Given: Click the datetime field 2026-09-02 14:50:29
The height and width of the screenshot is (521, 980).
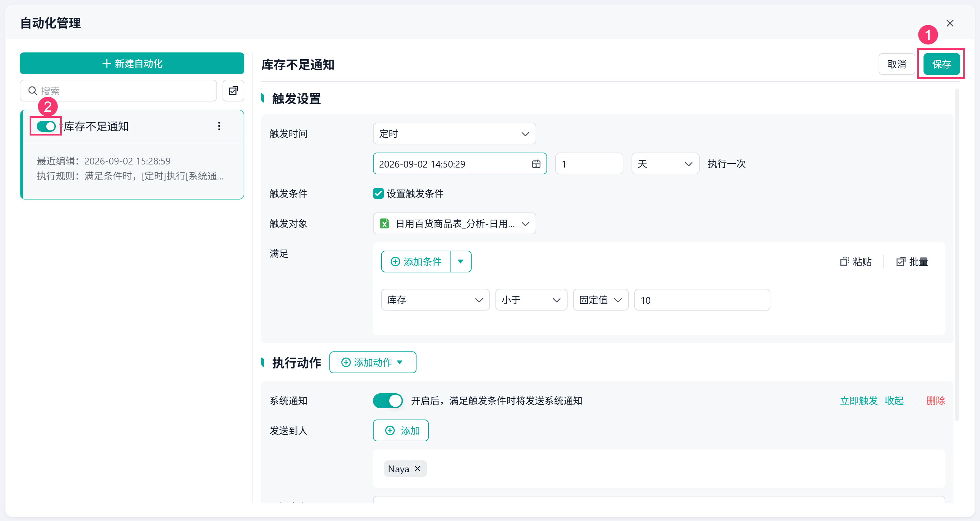Looking at the screenshot, I should click(460, 164).
